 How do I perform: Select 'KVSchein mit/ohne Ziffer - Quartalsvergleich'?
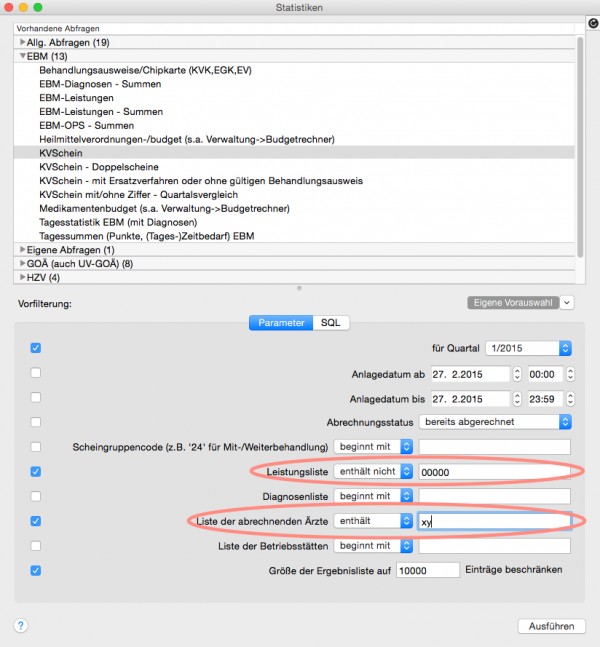[x=139, y=194]
